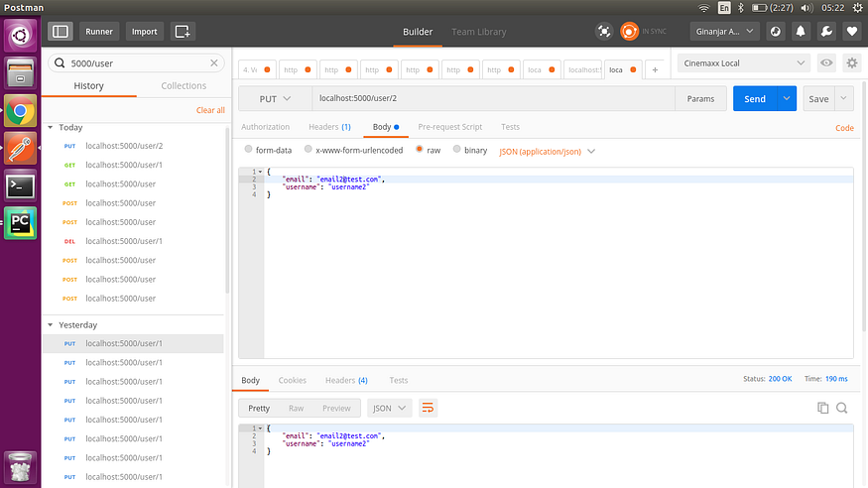Open the Collections sidebar tab
This screenshot has width=868, height=488.
pos(184,85)
